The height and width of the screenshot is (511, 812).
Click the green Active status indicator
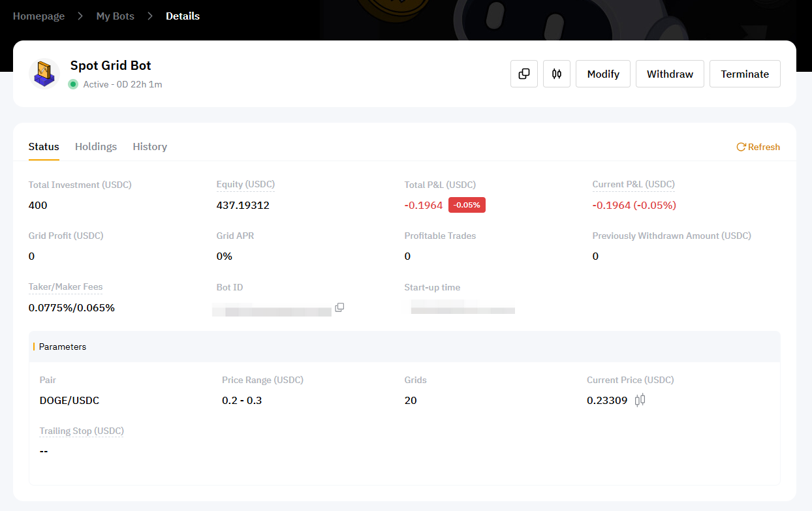(x=73, y=84)
